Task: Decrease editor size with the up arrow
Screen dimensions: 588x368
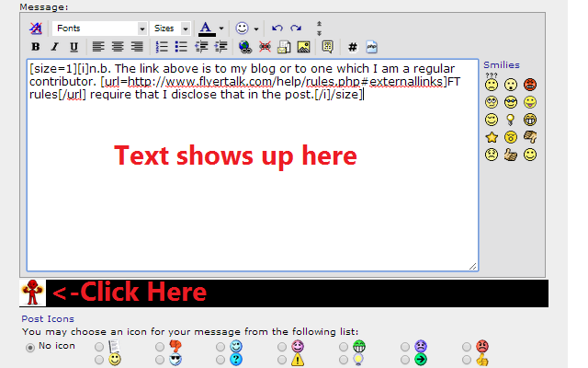Action: [x=319, y=24]
